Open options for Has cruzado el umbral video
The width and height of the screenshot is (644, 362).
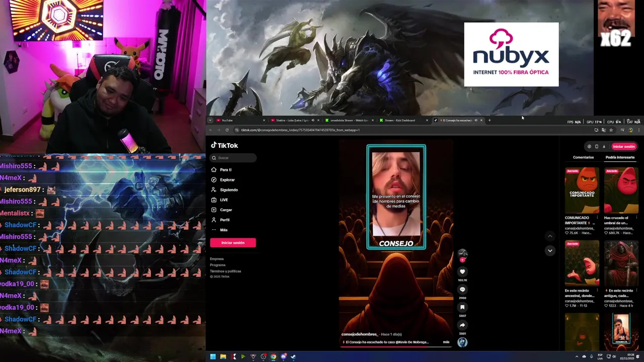(636, 218)
